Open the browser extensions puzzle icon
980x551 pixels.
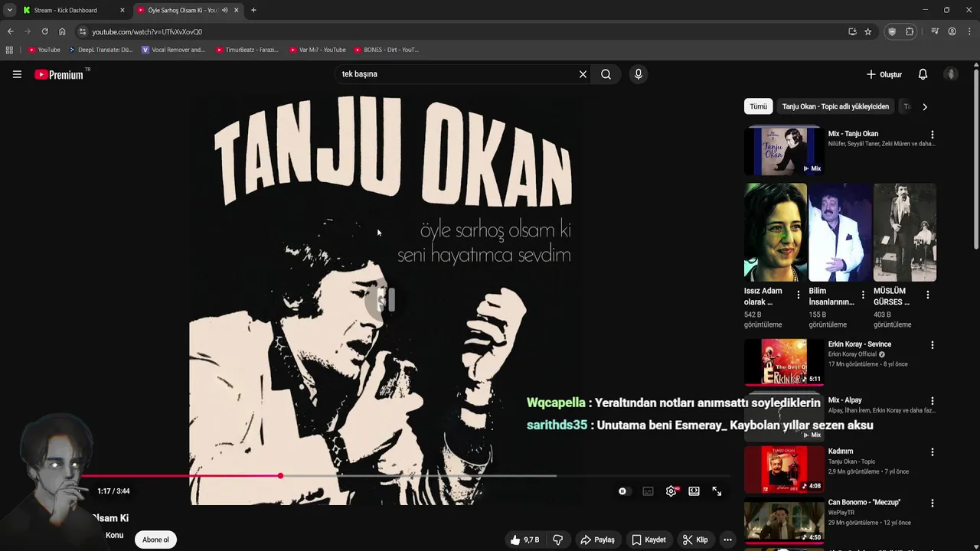click(910, 31)
